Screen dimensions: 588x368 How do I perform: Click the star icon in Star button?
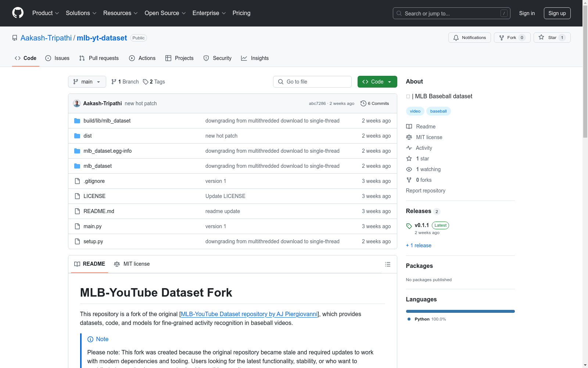tap(541, 37)
